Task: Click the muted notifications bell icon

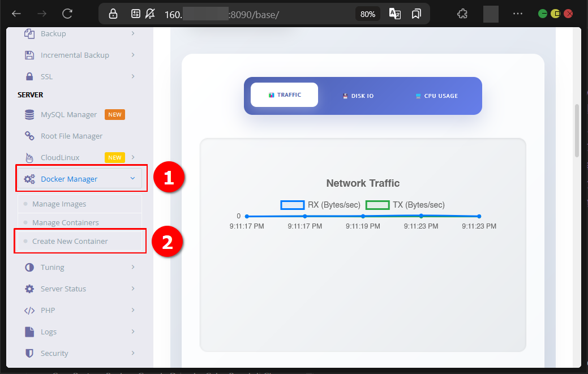Action: click(150, 14)
